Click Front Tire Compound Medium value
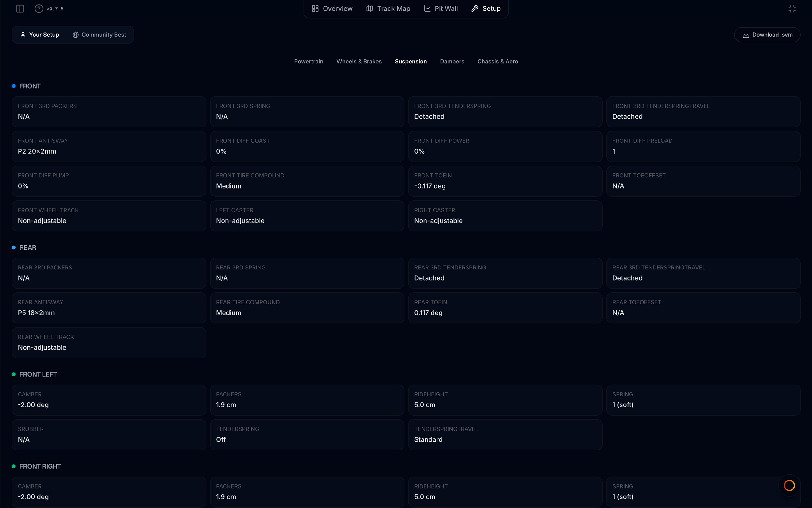Viewport: 812px width, 508px height. coord(229,186)
